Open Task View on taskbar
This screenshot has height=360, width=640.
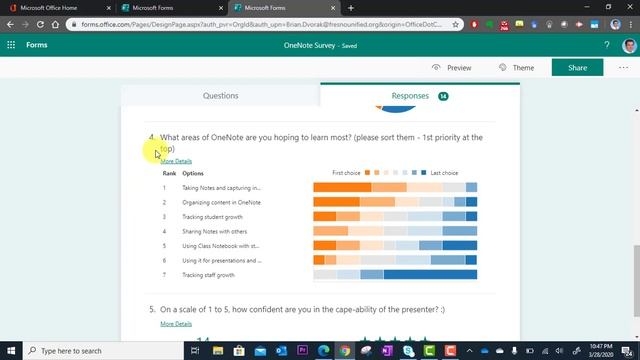tap(195, 351)
